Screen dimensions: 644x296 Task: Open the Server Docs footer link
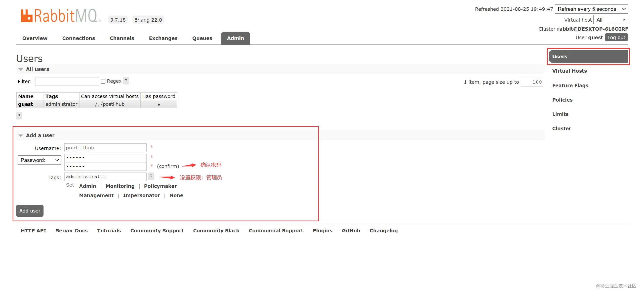pyautogui.click(x=71, y=231)
